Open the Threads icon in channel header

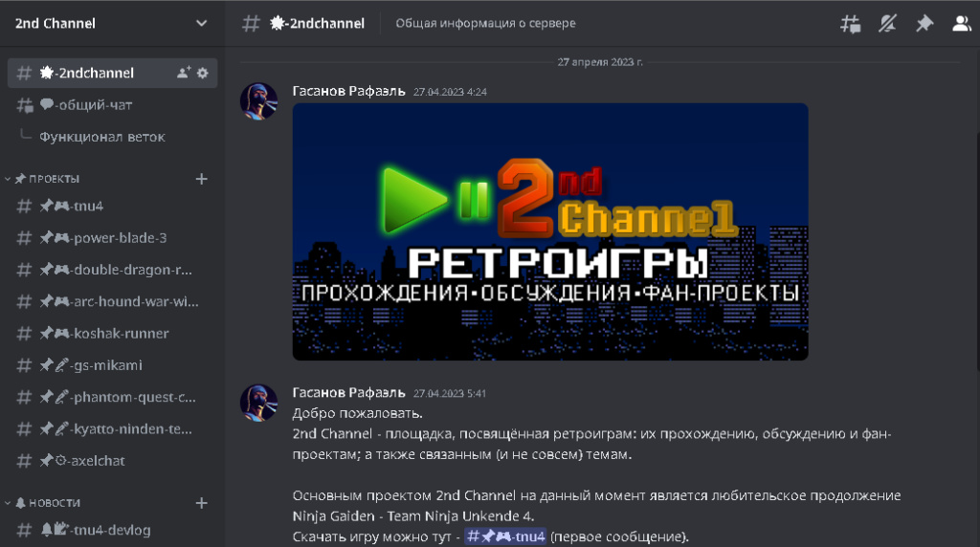[850, 24]
